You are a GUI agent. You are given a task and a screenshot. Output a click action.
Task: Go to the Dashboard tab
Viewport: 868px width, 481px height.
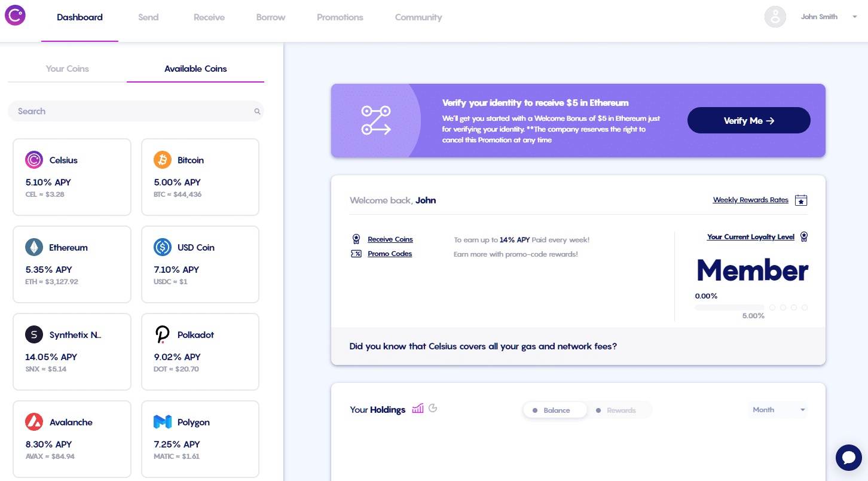pyautogui.click(x=80, y=17)
